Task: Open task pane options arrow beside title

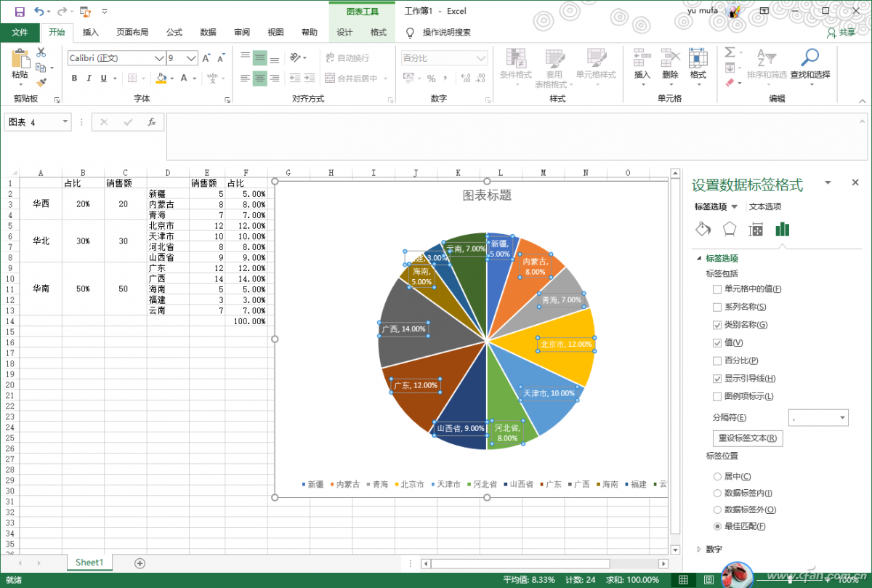Action: (x=828, y=183)
